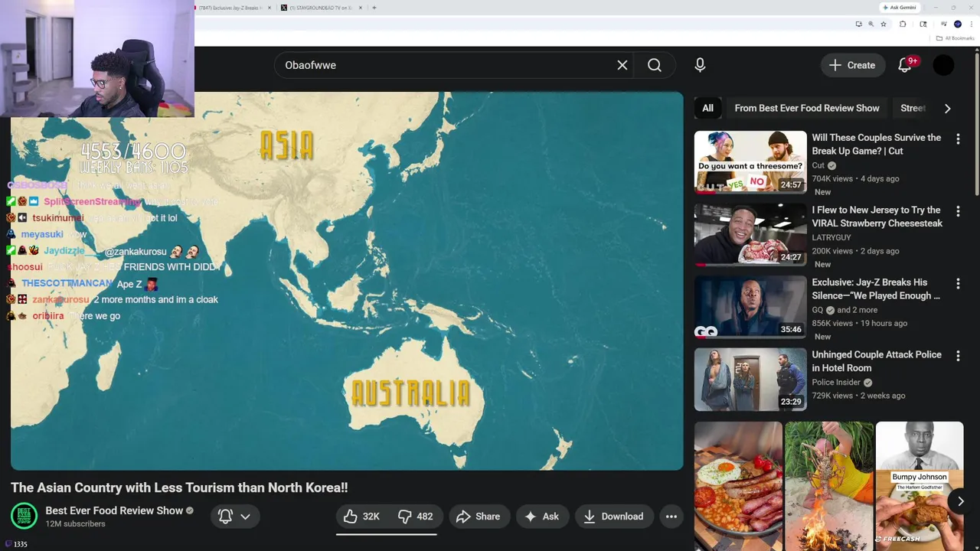Toggle channel notification bell

225,517
